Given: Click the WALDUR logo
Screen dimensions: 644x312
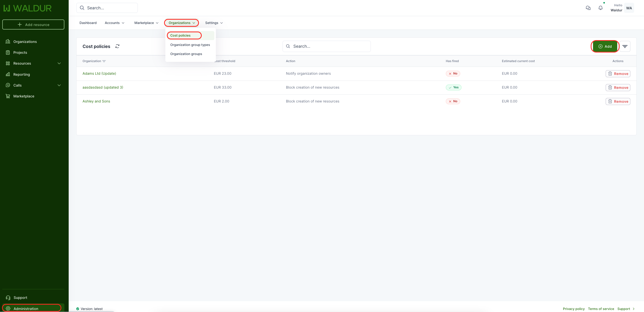Looking at the screenshot, I should click(x=28, y=8).
